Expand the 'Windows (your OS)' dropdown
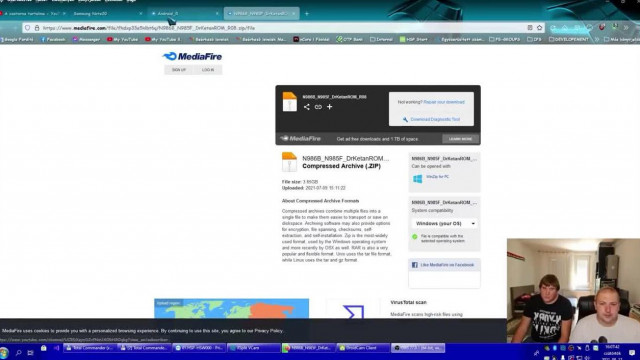Image resolution: width=640 pixels, height=360 pixels. coord(444,224)
